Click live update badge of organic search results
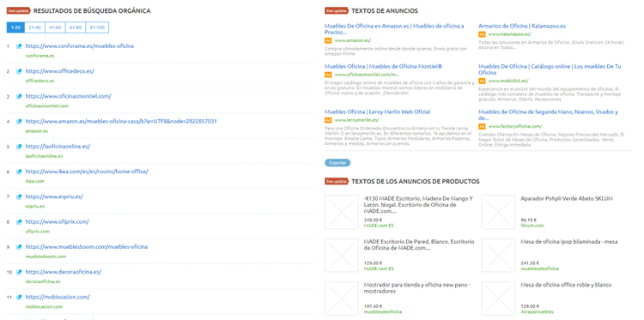This screenshot has width=644, height=320. pos(19,10)
